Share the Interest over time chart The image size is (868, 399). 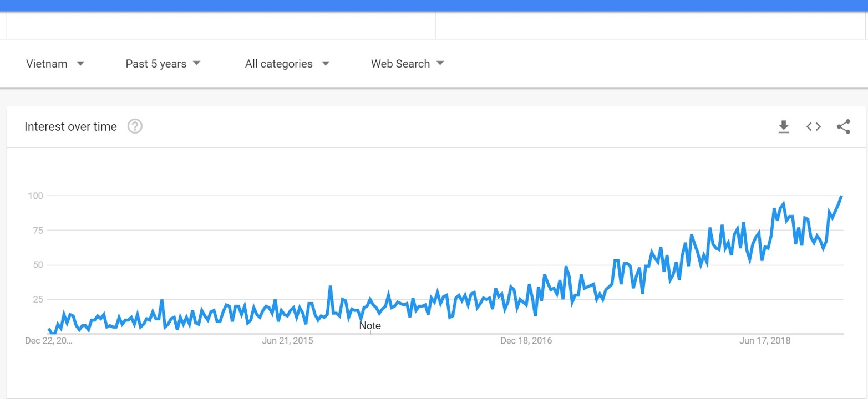click(x=844, y=127)
